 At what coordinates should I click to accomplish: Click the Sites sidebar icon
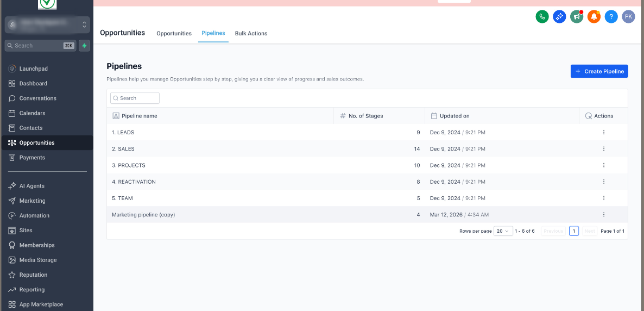pos(12,231)
